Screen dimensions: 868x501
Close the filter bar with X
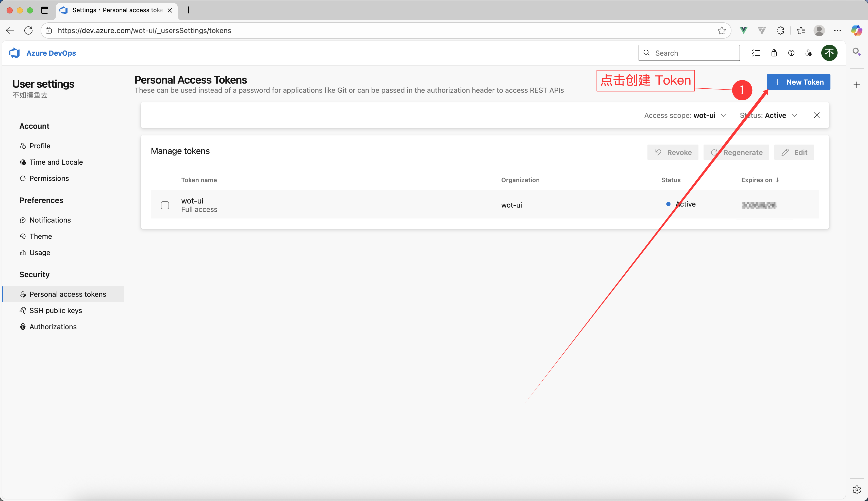click(x=816, y=115)
